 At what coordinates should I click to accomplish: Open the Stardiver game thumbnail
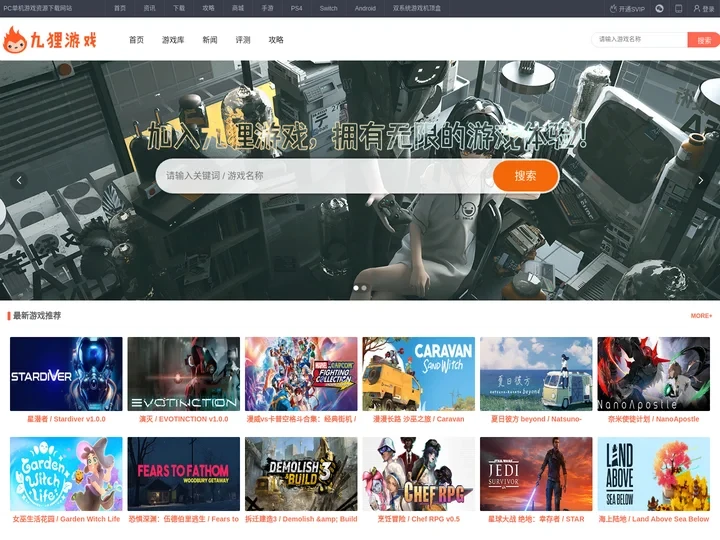(x=66, y=374)
